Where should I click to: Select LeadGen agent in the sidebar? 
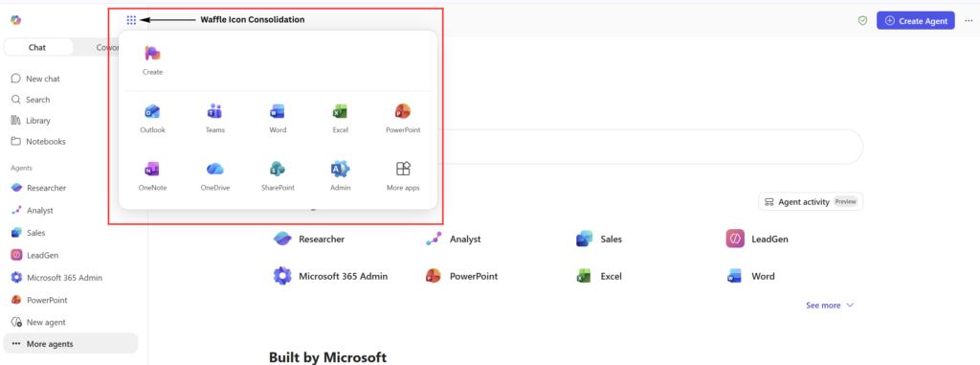pyautogui.click(x=34, y=255)
